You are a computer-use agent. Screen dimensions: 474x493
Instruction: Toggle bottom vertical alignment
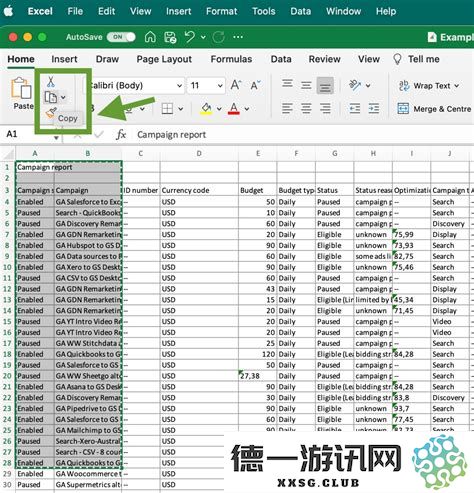(x=325, y=85)
